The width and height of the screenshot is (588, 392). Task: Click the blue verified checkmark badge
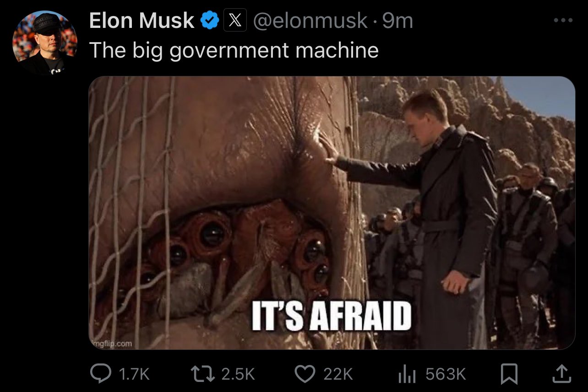pyautogui.click(x=210, y=21)
